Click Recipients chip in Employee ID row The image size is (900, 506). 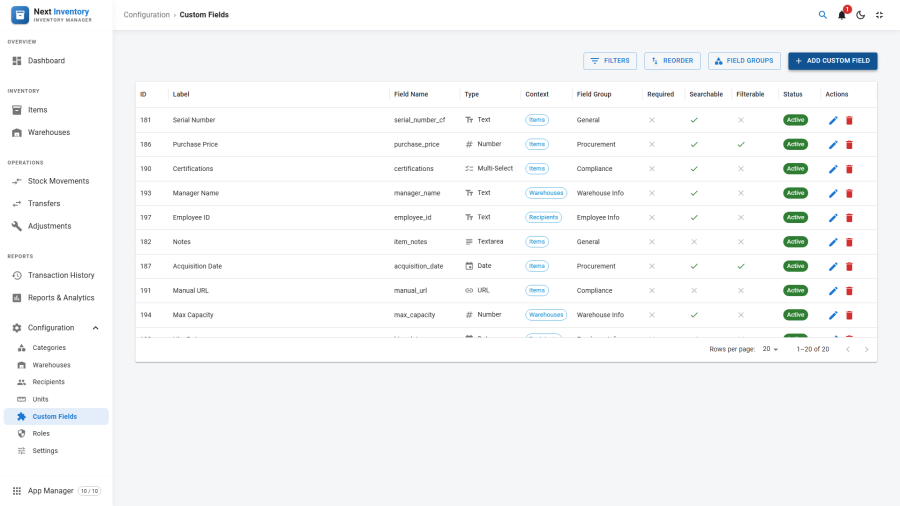pyautogui.click(x=544, y=217)
